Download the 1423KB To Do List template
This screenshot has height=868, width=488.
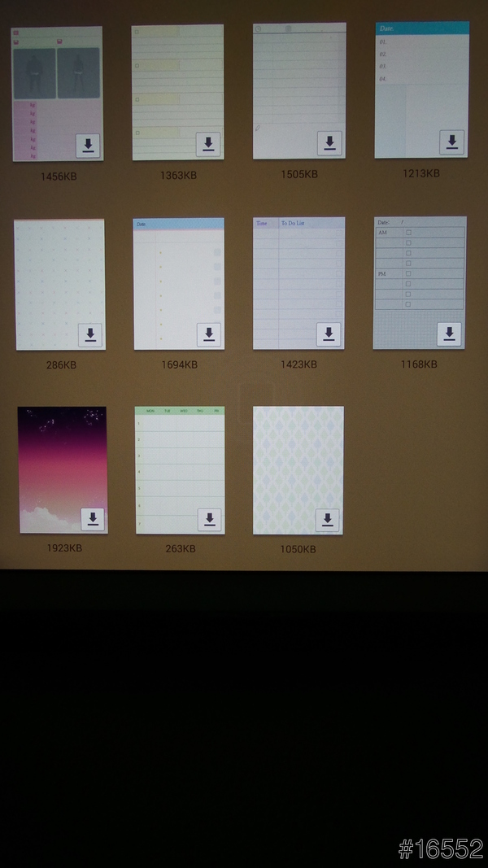329,334
